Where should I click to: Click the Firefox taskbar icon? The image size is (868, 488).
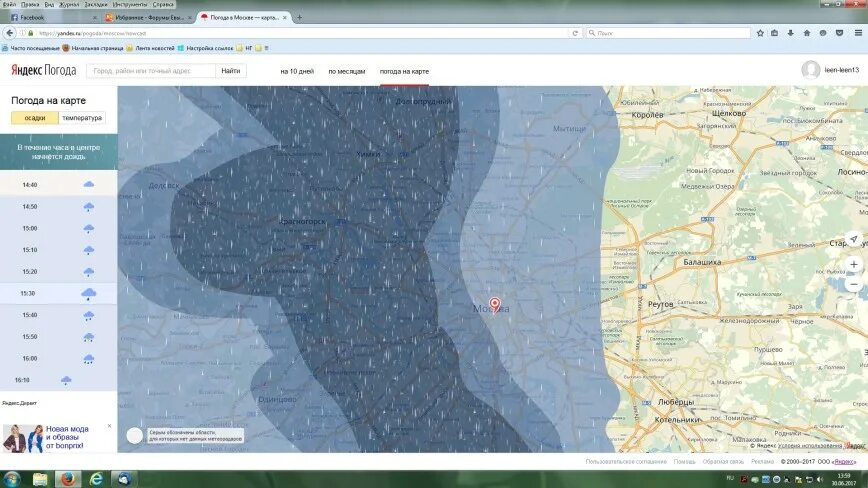coord(68,479)
